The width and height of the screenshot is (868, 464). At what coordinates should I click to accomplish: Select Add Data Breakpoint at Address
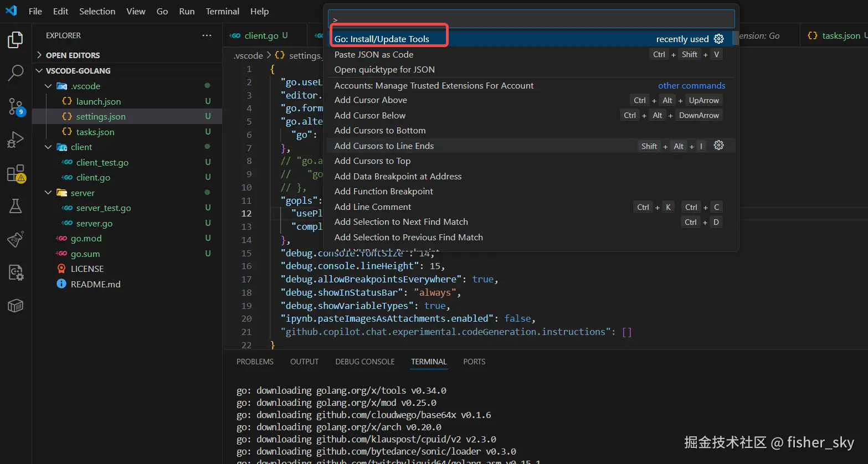531,176
